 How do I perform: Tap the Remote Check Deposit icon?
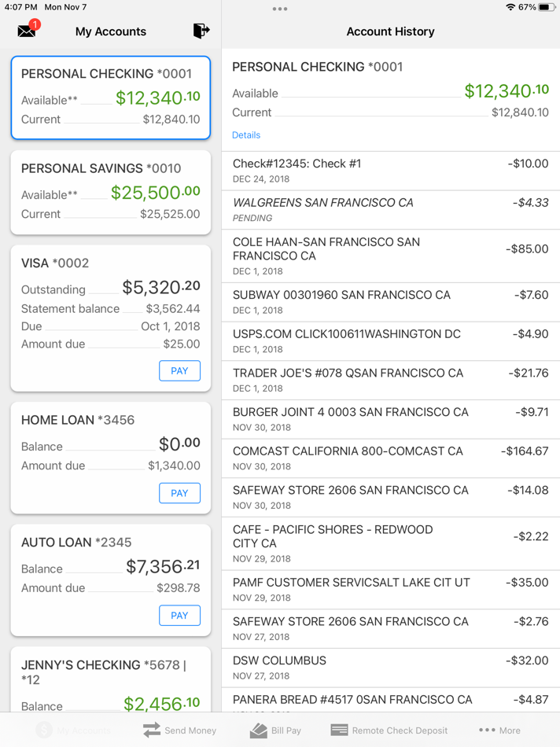coord(339,730)
